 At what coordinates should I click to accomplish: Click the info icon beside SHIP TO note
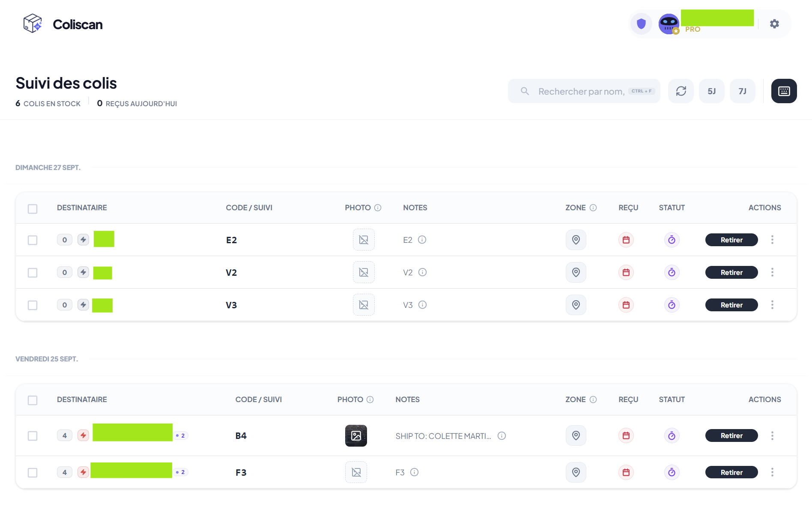pyautogui.click(x=502, y=435)
